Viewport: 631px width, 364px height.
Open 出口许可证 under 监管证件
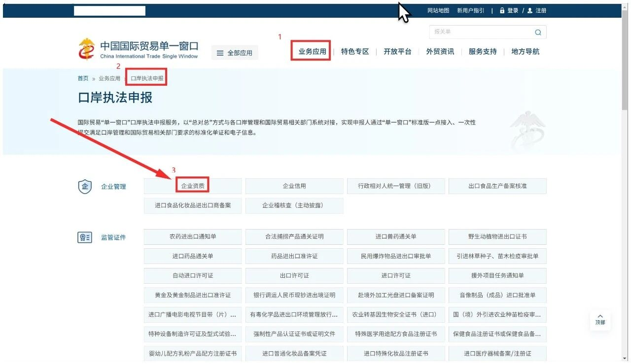click(x=294, y=275)
